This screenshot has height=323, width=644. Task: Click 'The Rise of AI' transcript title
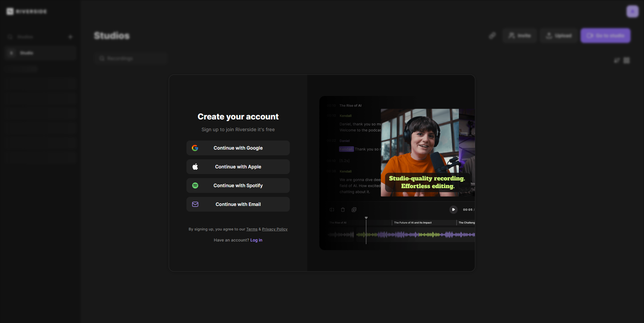[351, 106]
